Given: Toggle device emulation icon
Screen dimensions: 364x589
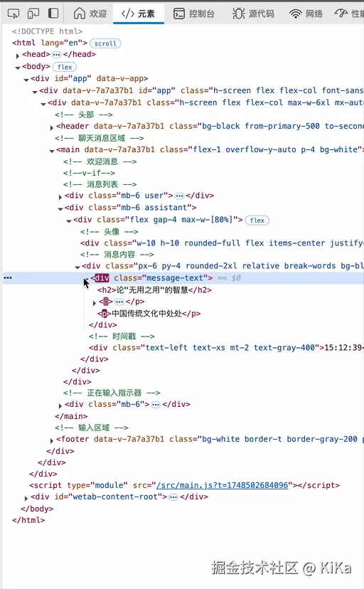Looking at the screenshot, I should tap(33, 14).
